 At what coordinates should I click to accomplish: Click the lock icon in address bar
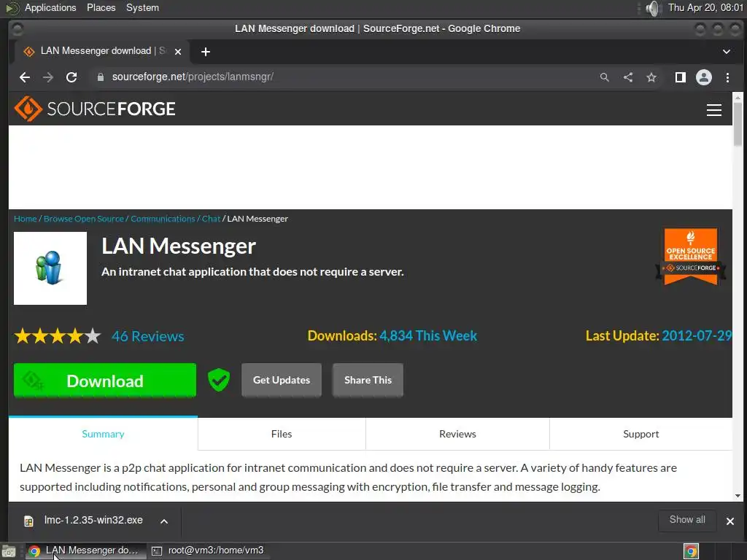coord(100,77)
